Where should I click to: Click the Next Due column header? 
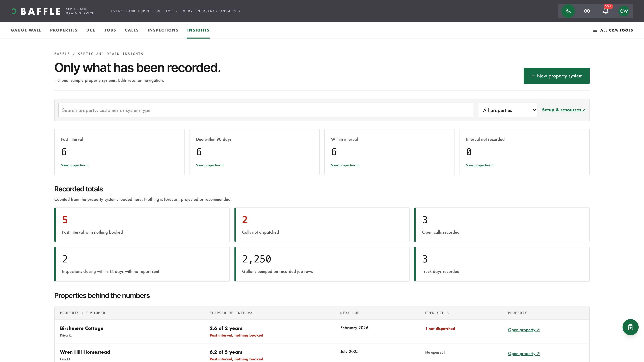click(x=350, y=313)
